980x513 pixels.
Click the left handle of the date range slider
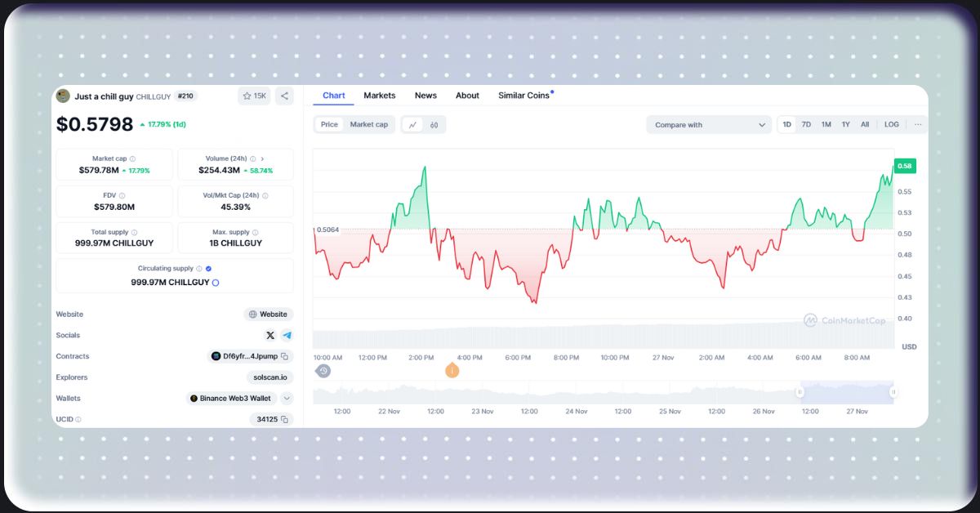[x=798, y=393]
